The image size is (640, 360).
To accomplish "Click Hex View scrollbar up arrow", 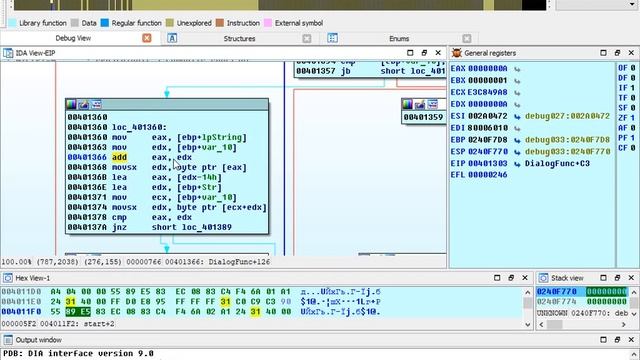I will (x=527, y=292).
